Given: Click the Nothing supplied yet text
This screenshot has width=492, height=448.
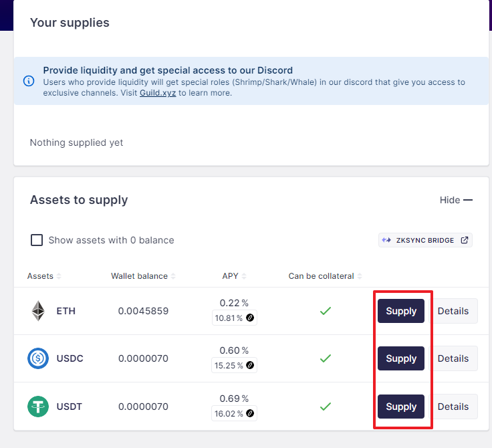Looking at the screenshot, I should click(x=76, y=142).
